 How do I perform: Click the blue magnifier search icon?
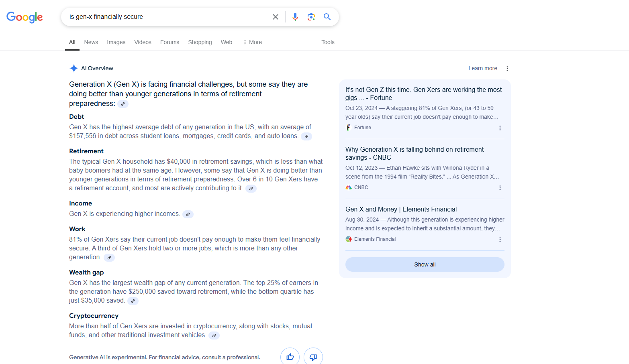327,17
